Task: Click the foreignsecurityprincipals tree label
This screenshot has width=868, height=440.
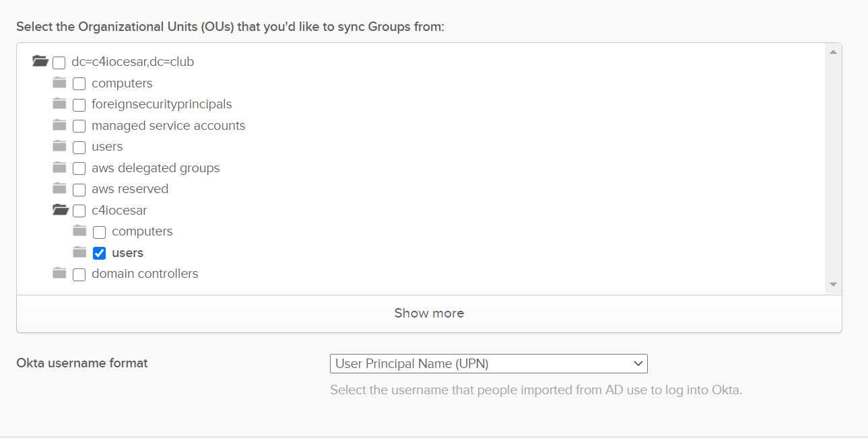Action: 162,104
